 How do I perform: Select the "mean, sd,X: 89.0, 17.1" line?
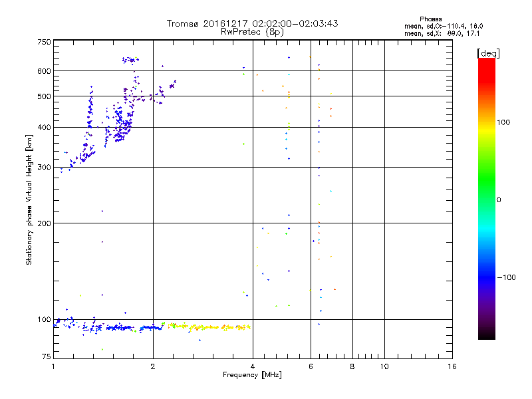point(442,33)
